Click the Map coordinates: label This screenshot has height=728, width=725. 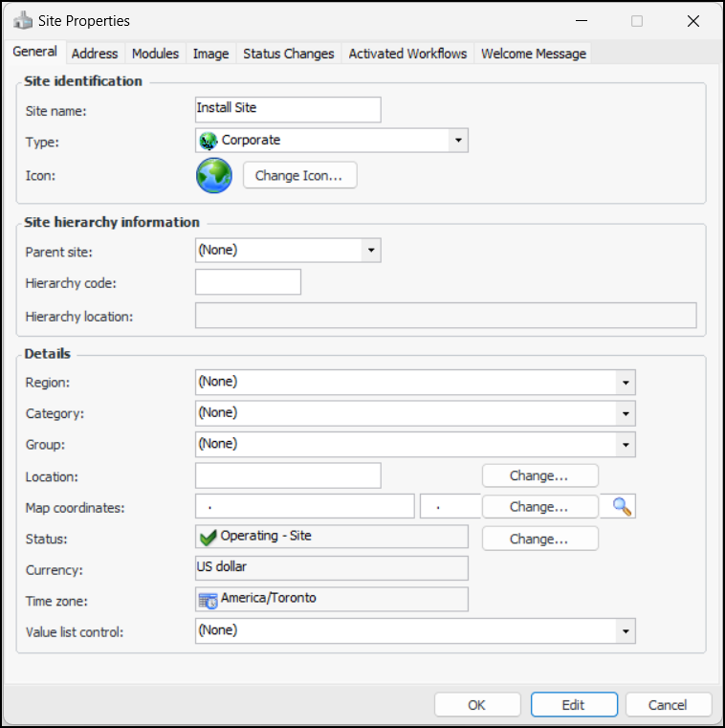coord(76,508)
